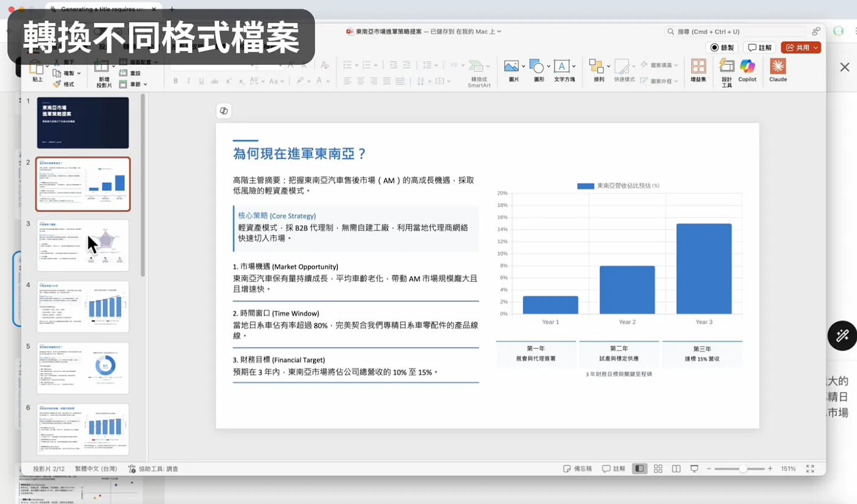Select slide 4 thumbnail

click(83, 306)
